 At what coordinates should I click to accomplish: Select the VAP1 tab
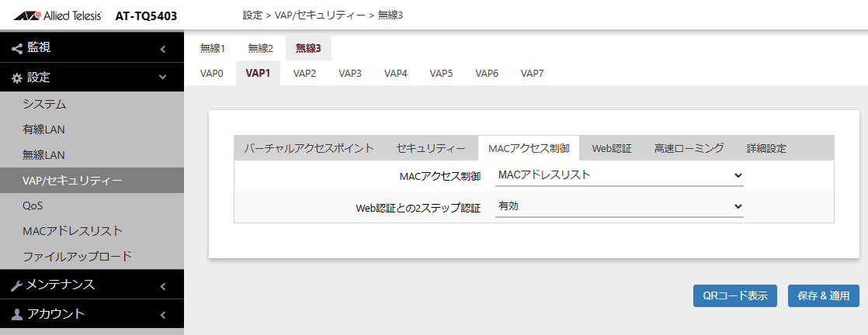pos(258,73)
